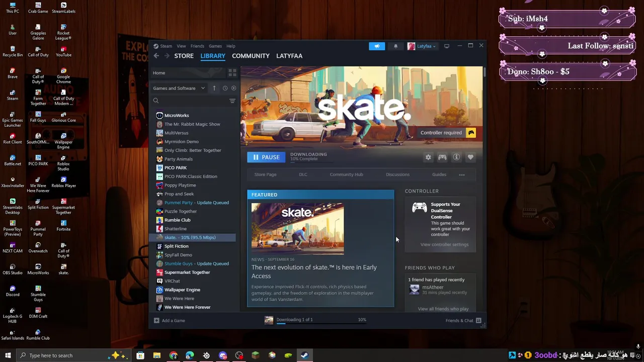The height and width of the screenshot is (362, 644).
Task: Click the library search field
Action: pos(190,101)
